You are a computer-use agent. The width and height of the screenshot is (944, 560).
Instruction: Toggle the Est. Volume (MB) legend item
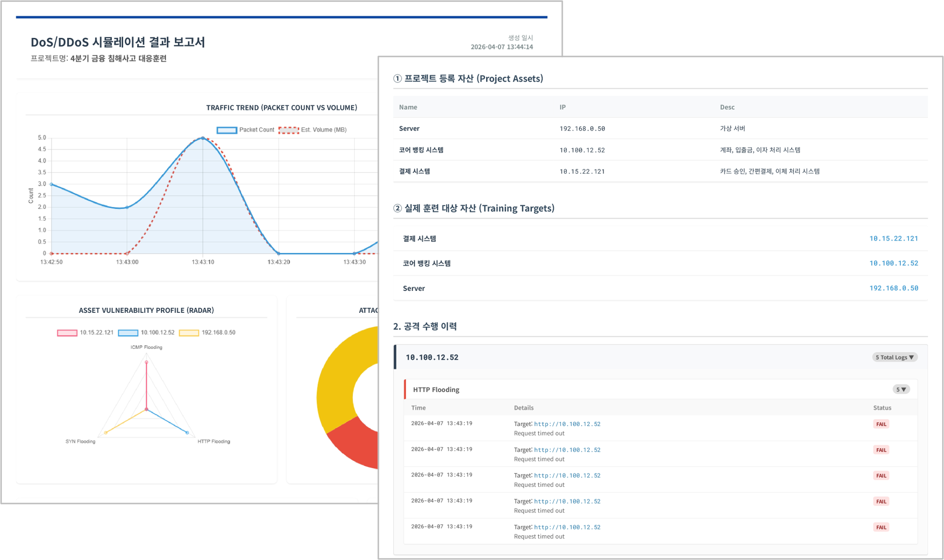point(313,130)
